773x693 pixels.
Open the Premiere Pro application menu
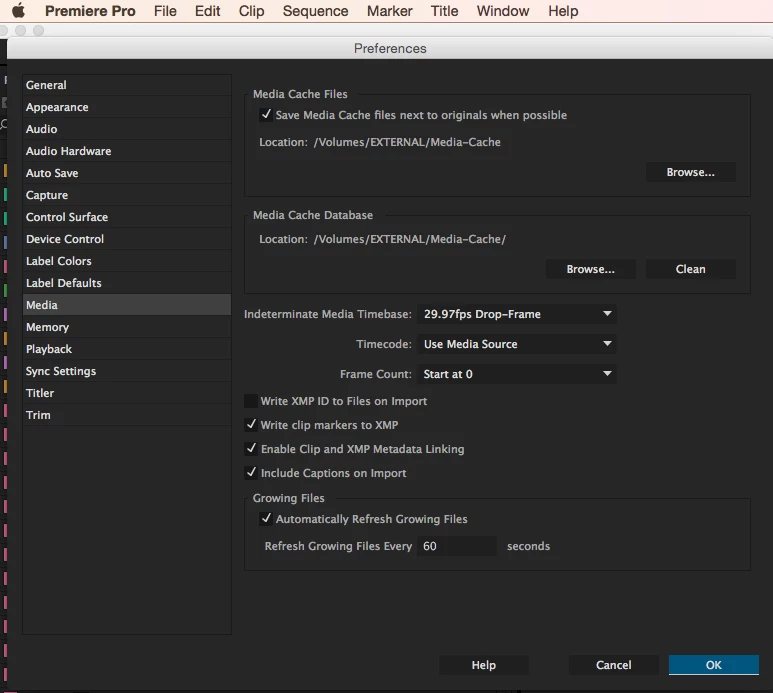[x=90, y=11]
